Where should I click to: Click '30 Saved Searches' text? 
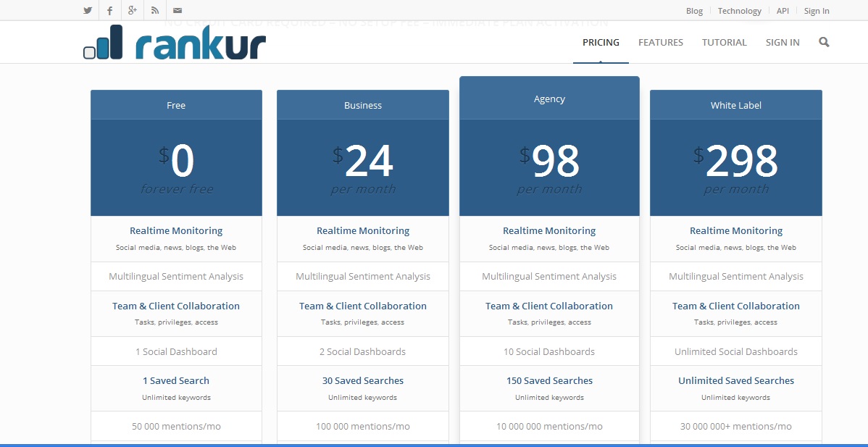[x=363, y=380]
